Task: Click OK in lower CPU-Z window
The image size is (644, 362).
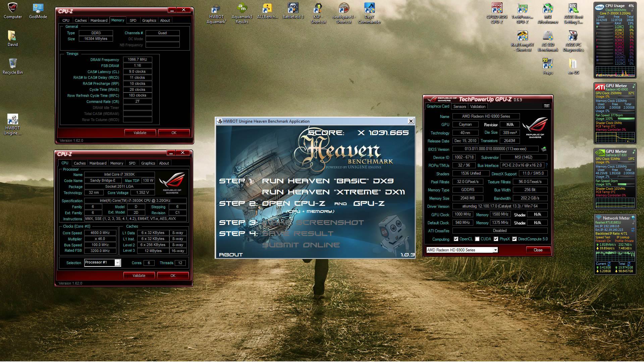Action: point(173,276)
